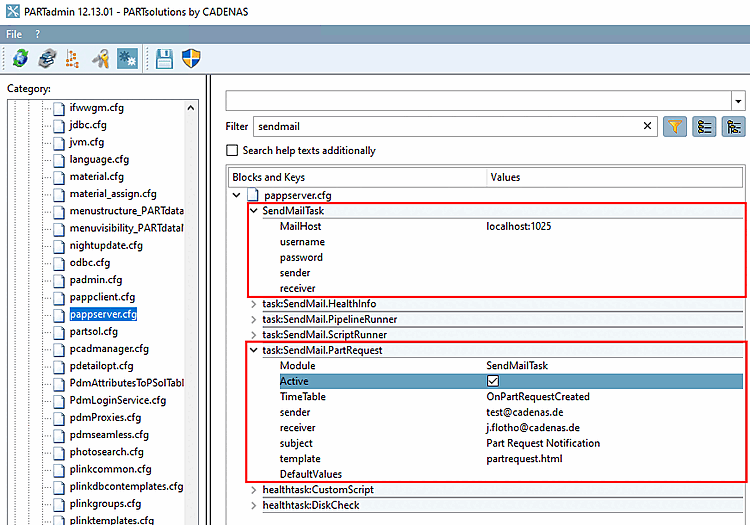Click the orange tree structure toolbar icon
The image size is (750, 525).
coord(72,58)
